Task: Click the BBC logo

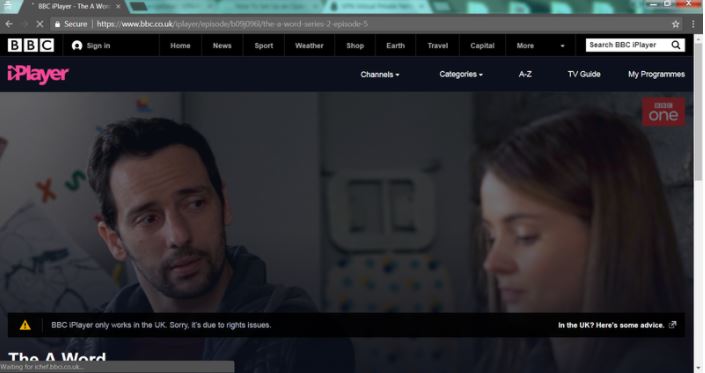Action: (x=31, y=45)
